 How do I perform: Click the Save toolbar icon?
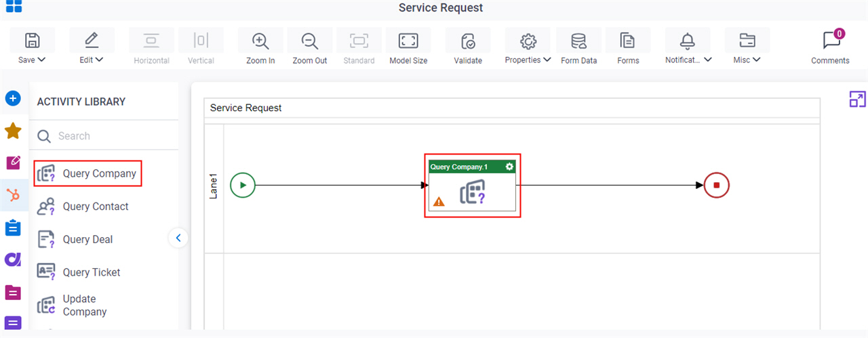(x=32, y=41)
